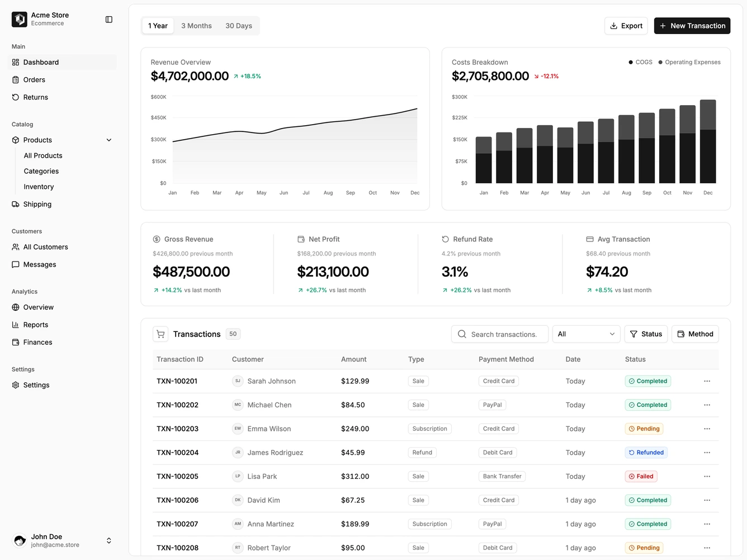Go to the Returns page
This screenshot has width=747, height=560.
click(62, 97)
